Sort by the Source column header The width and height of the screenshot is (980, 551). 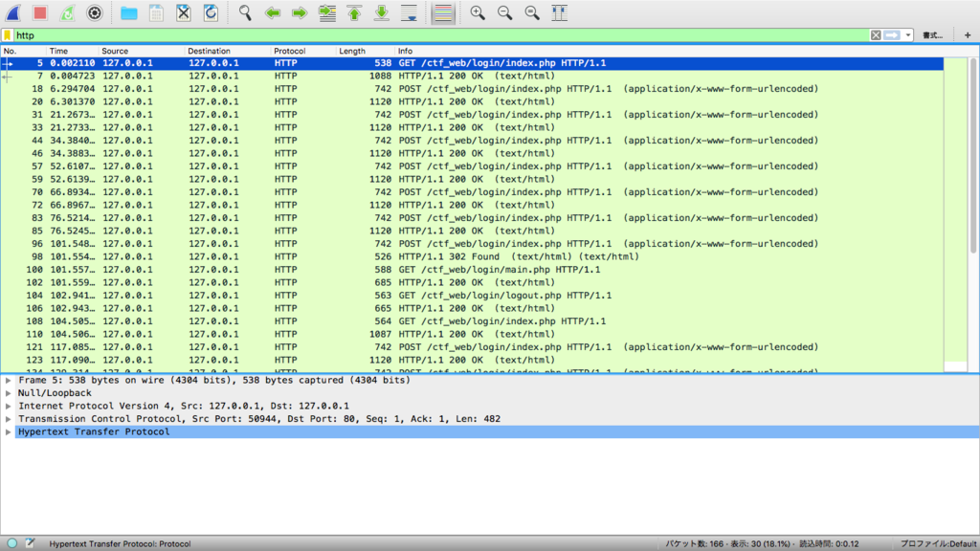142,52
